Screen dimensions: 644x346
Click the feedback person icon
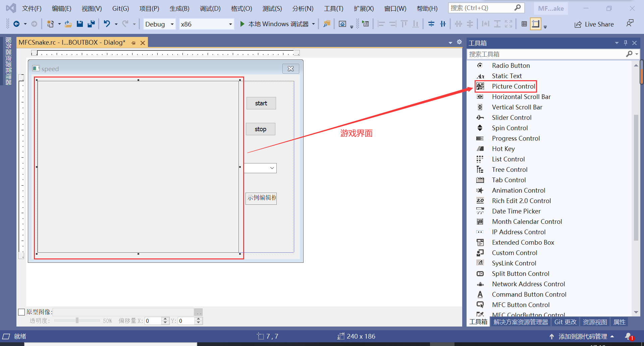630,23
